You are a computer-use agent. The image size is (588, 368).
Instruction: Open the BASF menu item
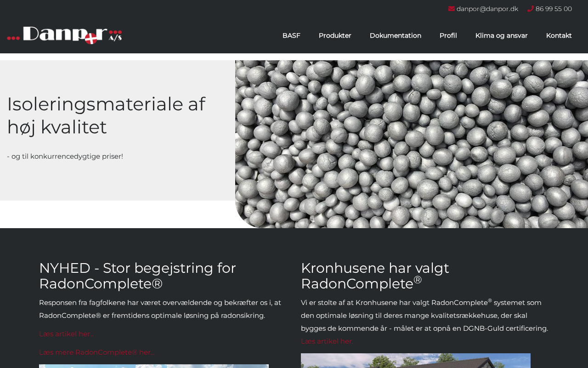pos(291,35)
